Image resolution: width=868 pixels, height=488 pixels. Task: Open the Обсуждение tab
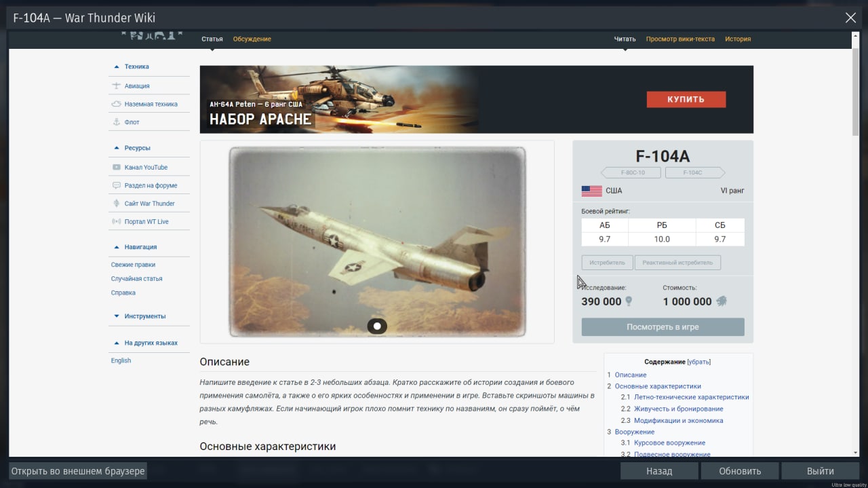click(252, 39)
